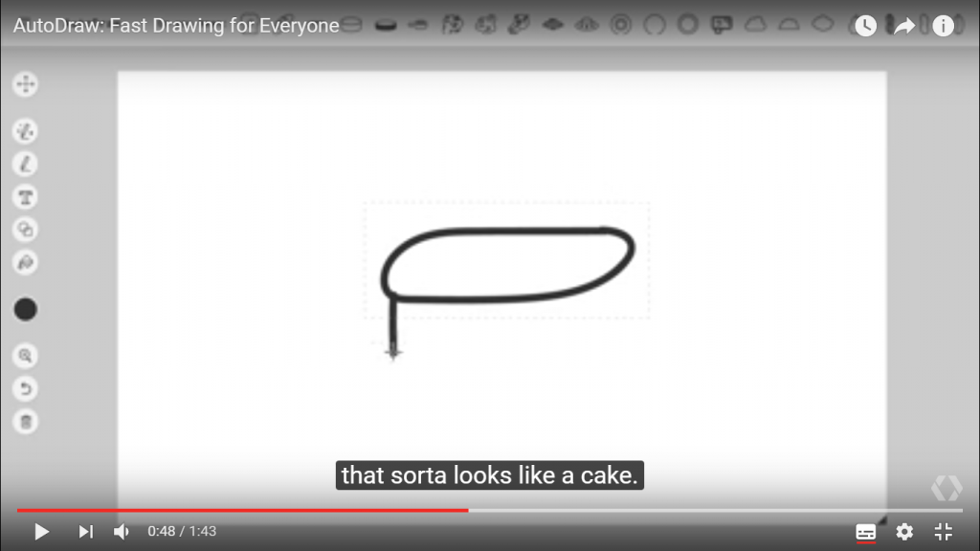This screenshot has width=980, height=551.
Task: Click the drawn shape on canvas
Action: tap(507, 266)
